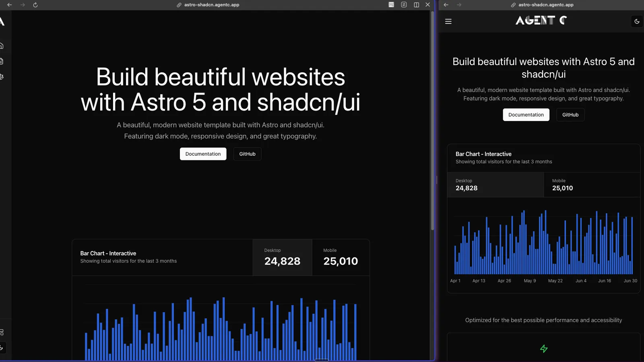Go back in the left pane toolbar
The height and width of the screenshot is (362, 644).
[10, 5]
